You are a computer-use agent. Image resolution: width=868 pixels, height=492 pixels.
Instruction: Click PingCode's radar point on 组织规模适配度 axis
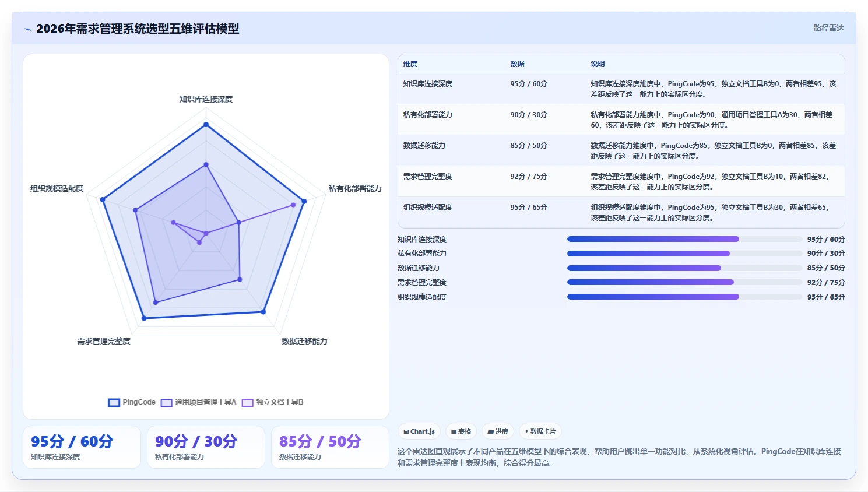103,200
